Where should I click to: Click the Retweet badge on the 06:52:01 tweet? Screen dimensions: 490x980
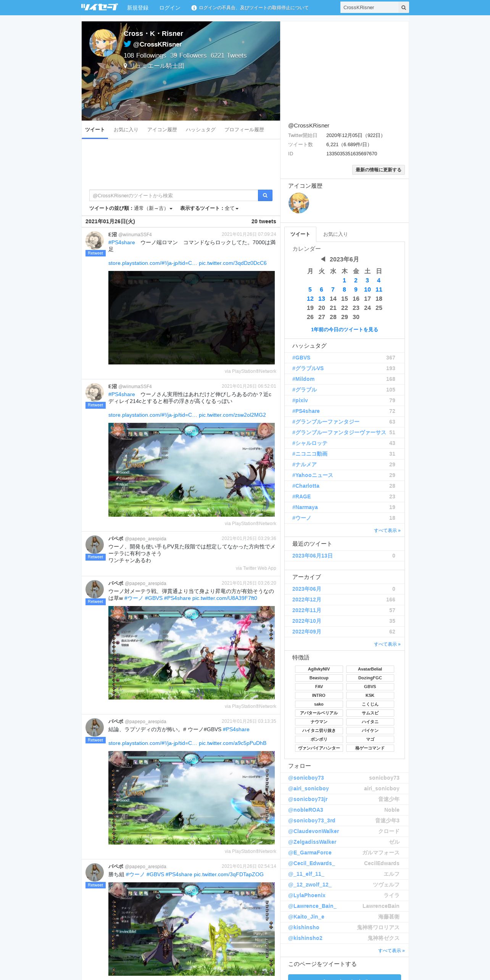[95, 405]
